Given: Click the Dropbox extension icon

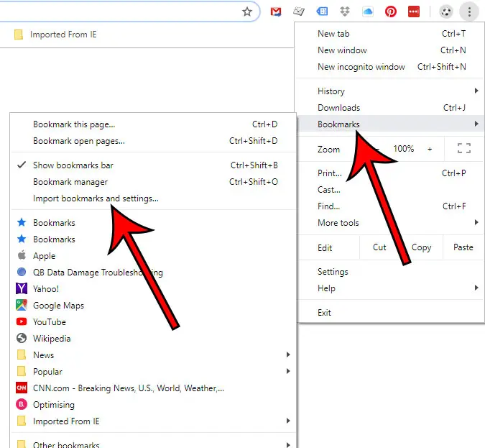Looking at the screenshot, I should click(x=345, y=12).
